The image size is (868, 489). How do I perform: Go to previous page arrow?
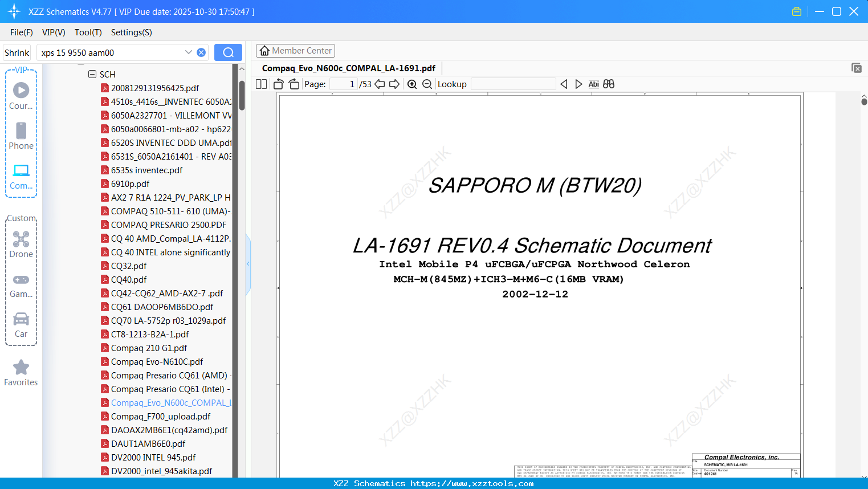(380, 84)
